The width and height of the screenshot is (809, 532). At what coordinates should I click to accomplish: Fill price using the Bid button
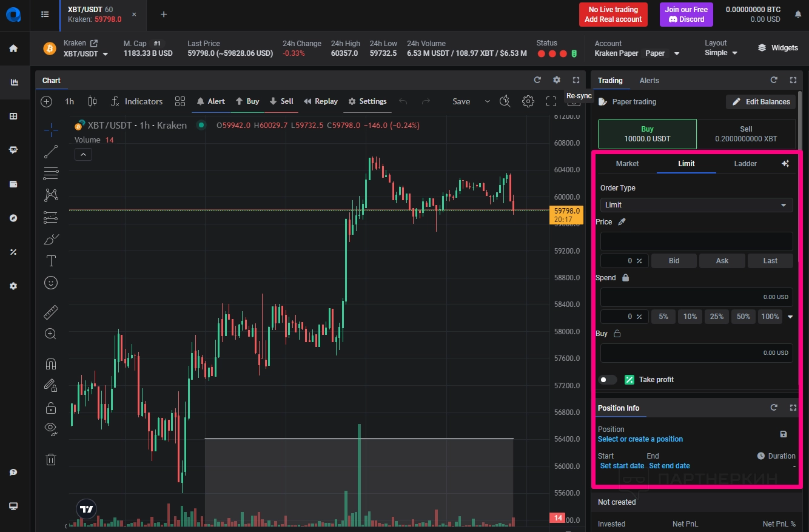[x=674, y=261]
